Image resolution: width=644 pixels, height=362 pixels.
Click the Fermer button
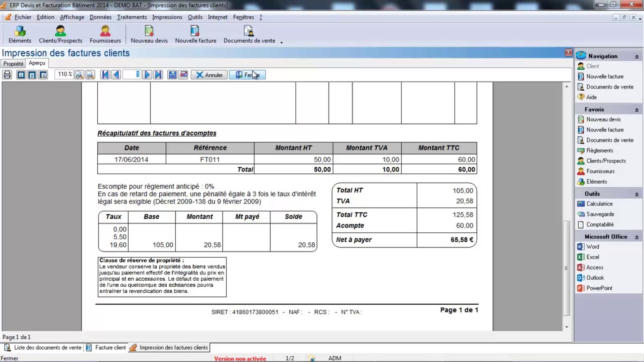point(247,75)
